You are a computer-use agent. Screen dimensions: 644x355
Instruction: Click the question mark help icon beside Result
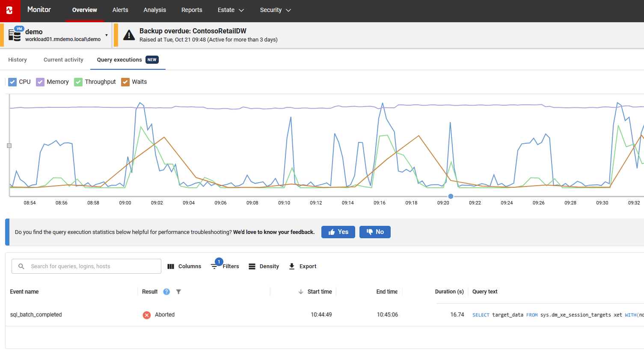coord(167,292)
